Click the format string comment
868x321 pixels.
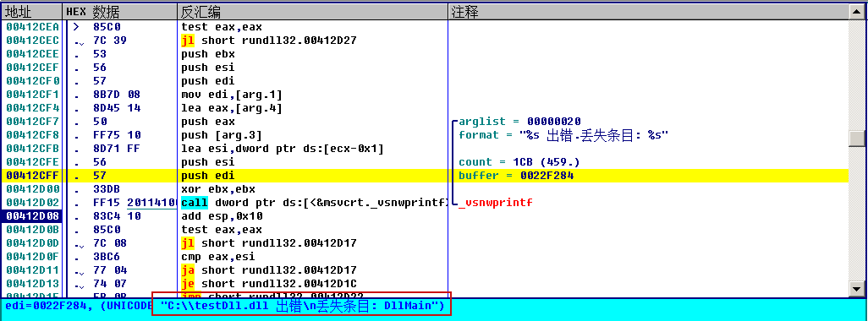click(x=564, y=135)
